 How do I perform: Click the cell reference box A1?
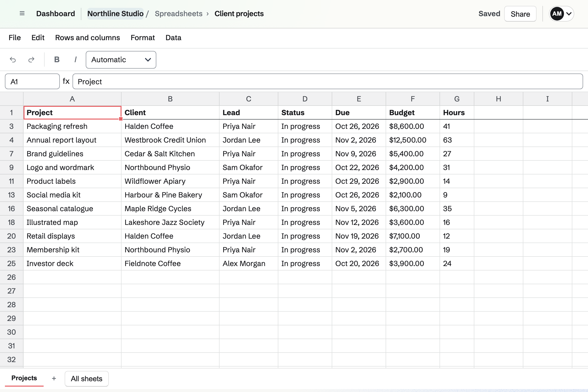tap(32, 82)
